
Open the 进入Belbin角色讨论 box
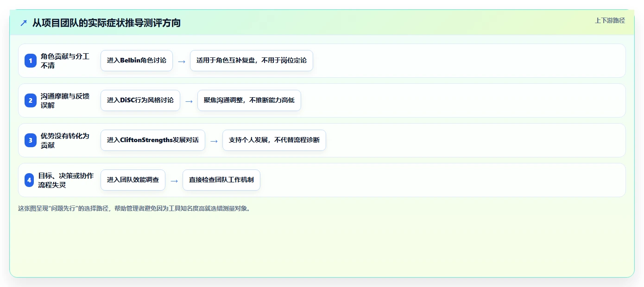(137, 61)
